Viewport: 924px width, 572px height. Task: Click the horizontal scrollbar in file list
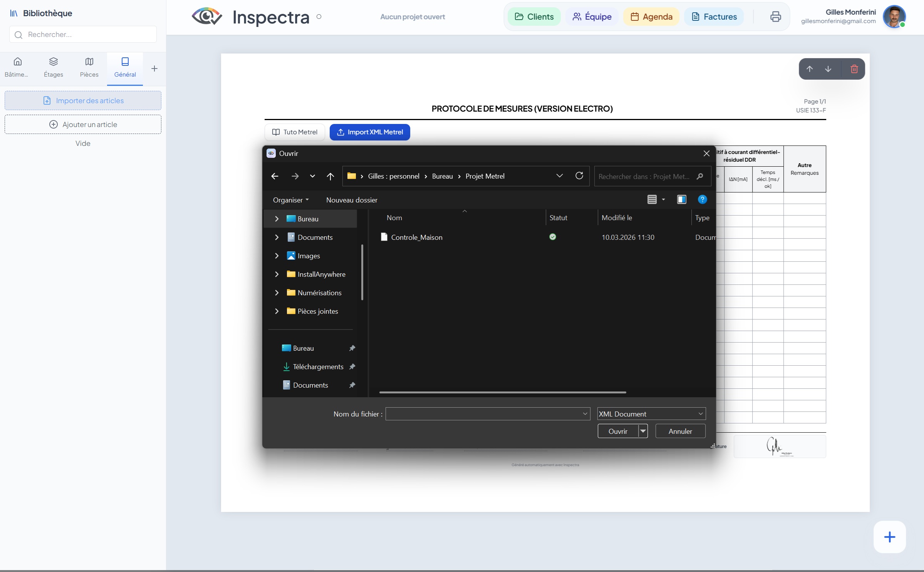click(502, 392)
